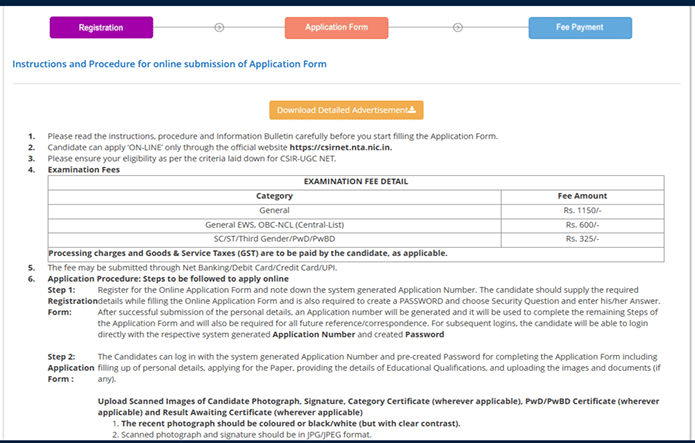Click the download icon on the advertisement button
Image resolution: width=695 pixels, height=443 pixels.
click(x=412, y=109)
